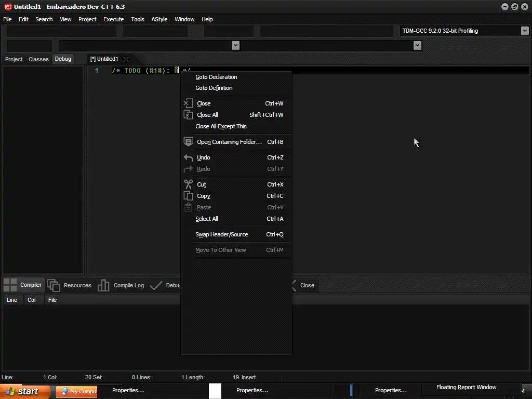Click the Dev-C++ logo in title bar
Screen dimensions: 532x399
[8, 6]
